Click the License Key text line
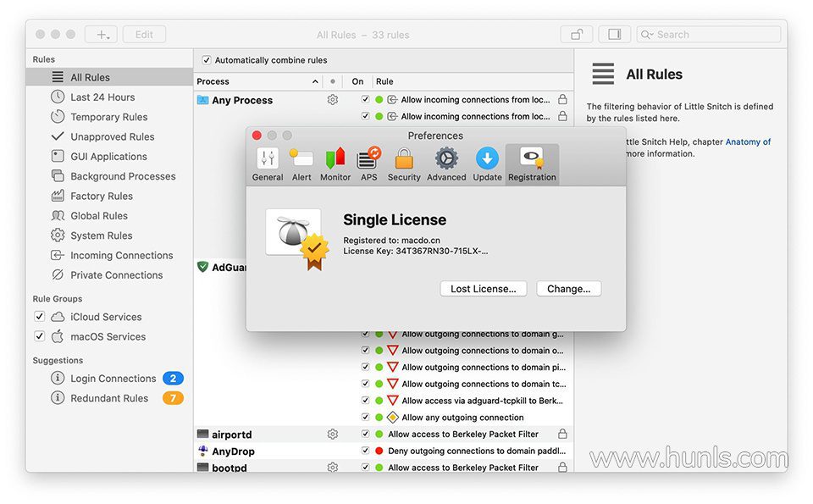813x504 pixels. pyautogui.click(x=415, y=251)
